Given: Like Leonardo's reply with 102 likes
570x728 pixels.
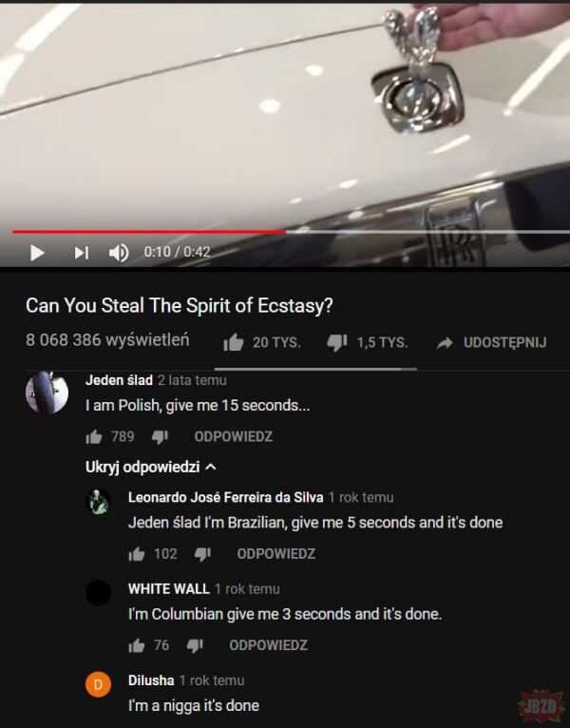Looking at the screenshot, I should pos(137,554).
